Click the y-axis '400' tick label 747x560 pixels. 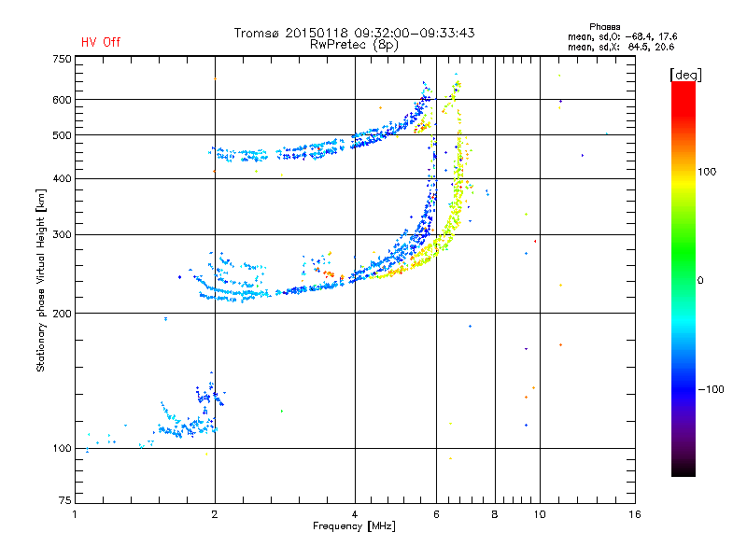click(x=62, y=178)
